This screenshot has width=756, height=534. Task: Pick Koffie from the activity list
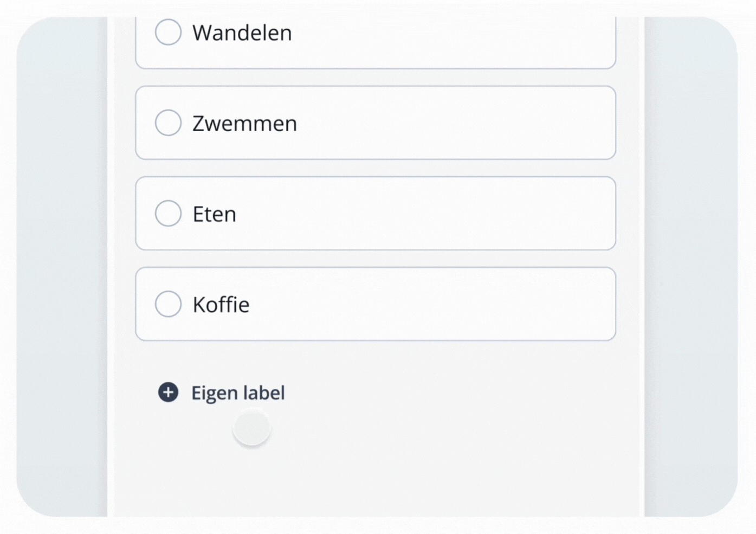tap(376, 304)
